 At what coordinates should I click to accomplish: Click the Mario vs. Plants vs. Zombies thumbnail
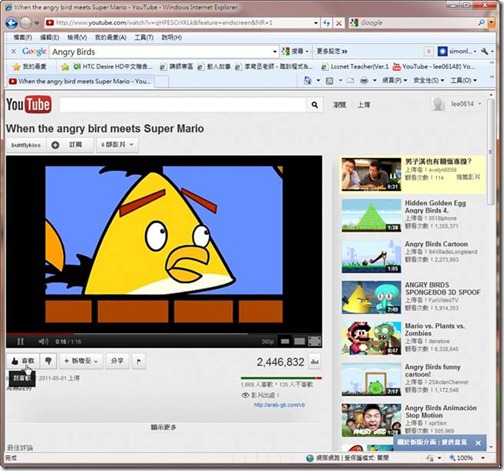point(371,338)
